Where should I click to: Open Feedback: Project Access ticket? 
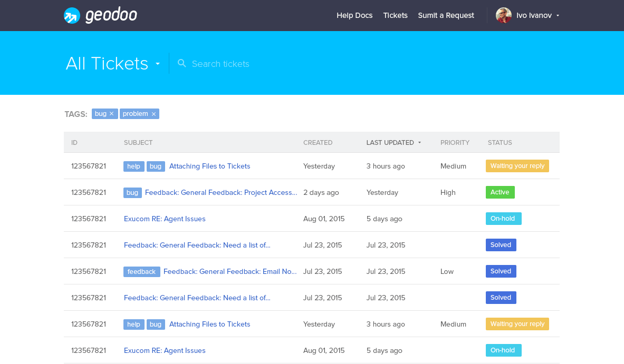click(220, 192)
